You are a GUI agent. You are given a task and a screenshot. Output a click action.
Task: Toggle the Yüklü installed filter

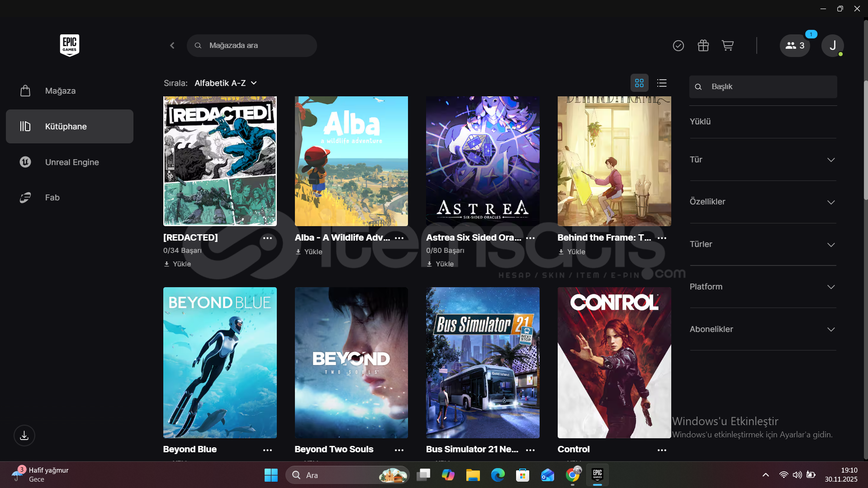point(700,122)
